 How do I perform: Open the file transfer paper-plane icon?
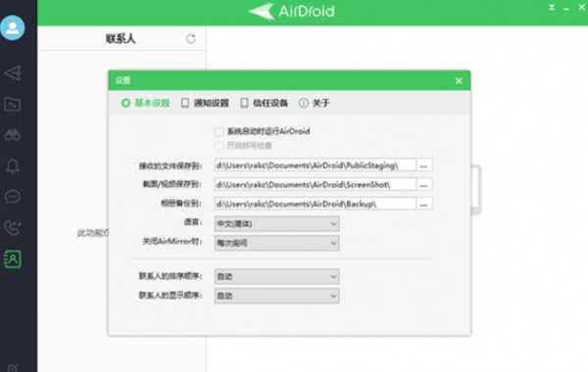[x=13, y=73]
